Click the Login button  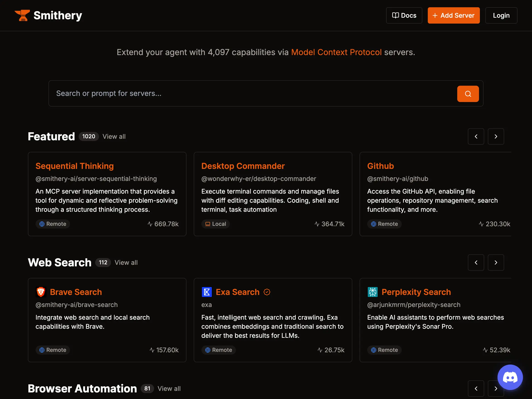(501, 15)
